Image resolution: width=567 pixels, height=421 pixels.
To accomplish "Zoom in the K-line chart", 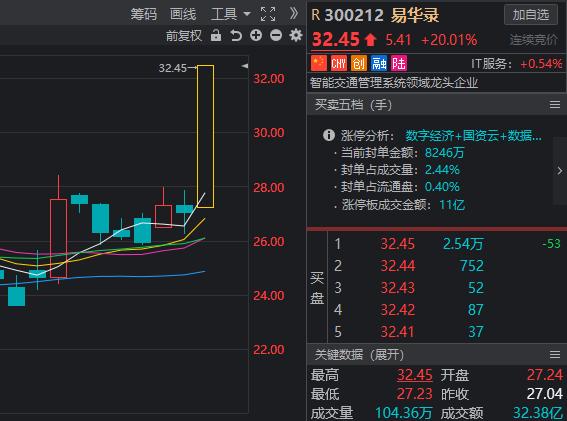I will pyautogui.click(x=256, y=35).
